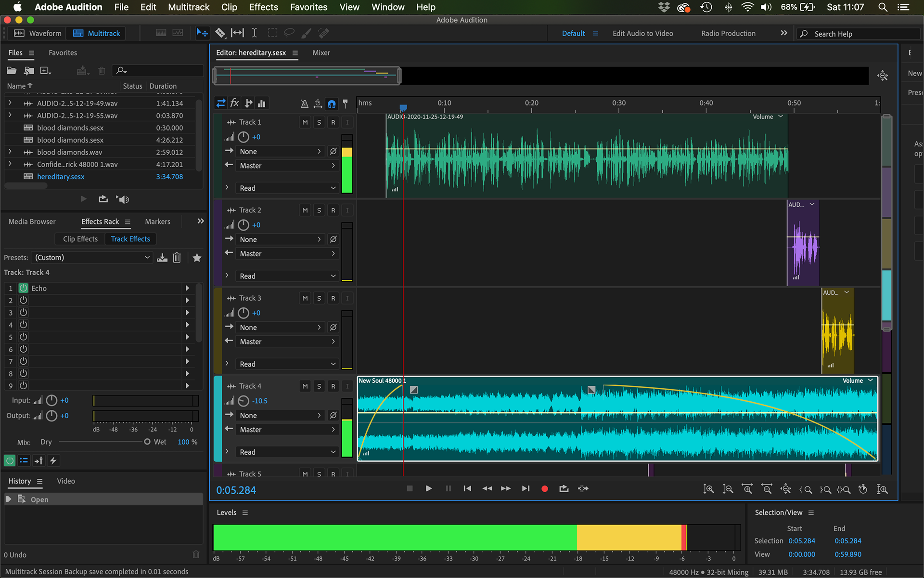Select Radio Production workspace
Viewport: 924px width, 578px height.
(x=728, y=33)
